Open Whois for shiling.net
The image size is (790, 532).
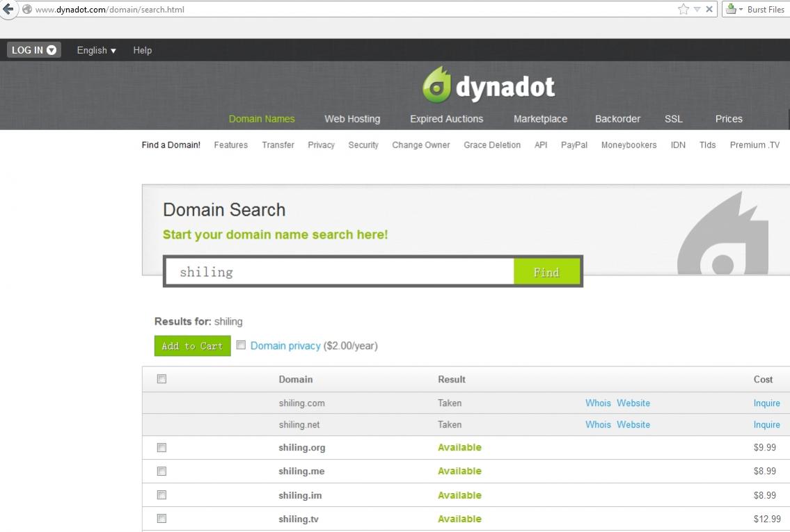click(x=598, y=425)
